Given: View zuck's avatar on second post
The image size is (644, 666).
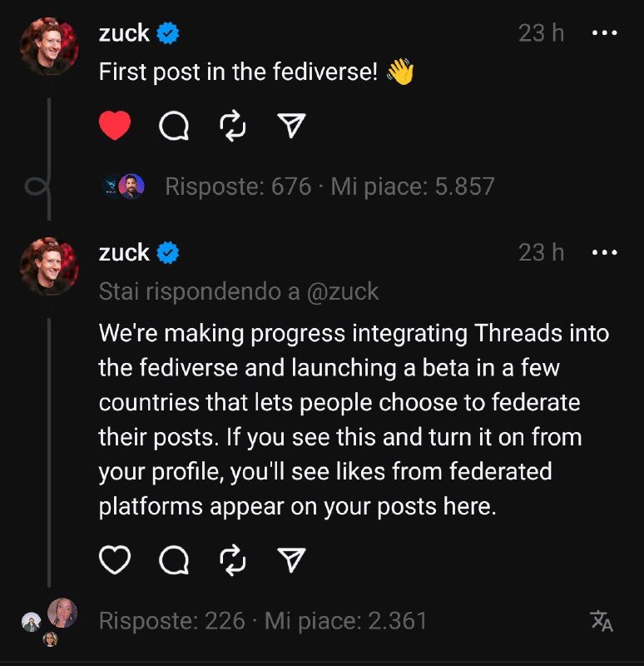Looking at the screenshot, I should 49,266.
